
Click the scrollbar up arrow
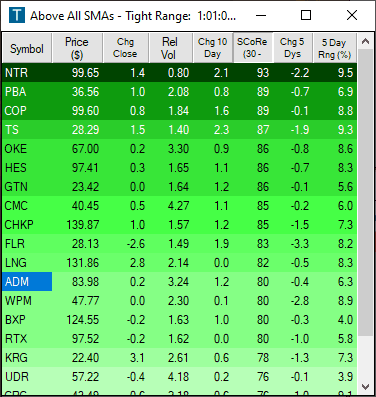[x=365, y=41]
